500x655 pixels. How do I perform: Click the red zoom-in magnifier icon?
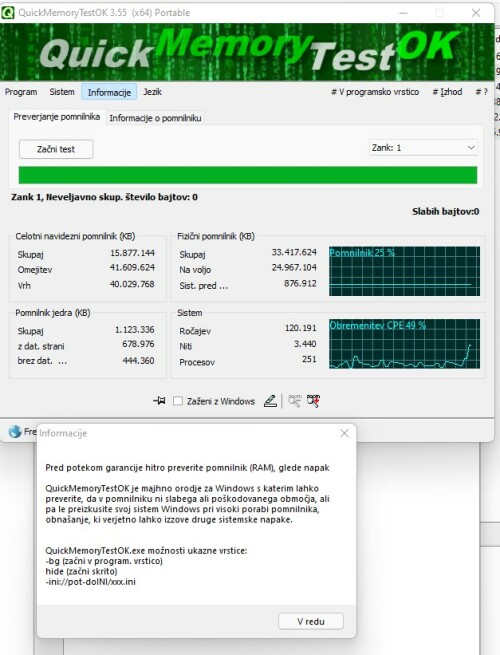click(313, 401)
